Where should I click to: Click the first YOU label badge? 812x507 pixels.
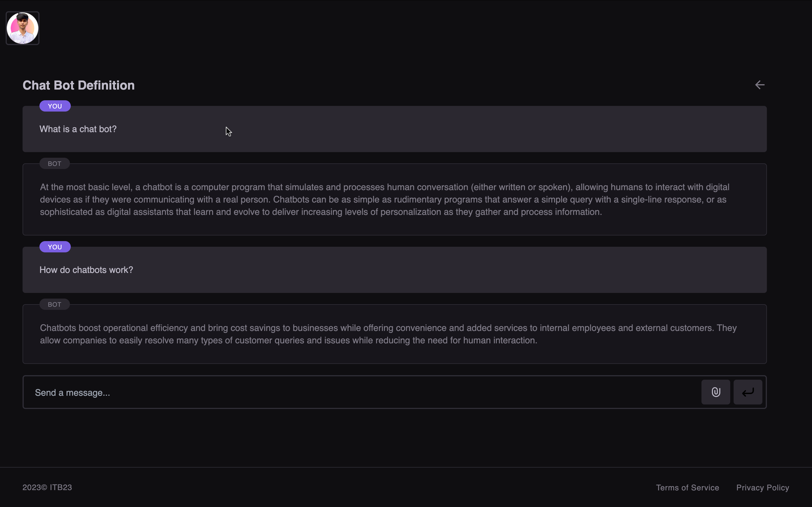point(55,106)
